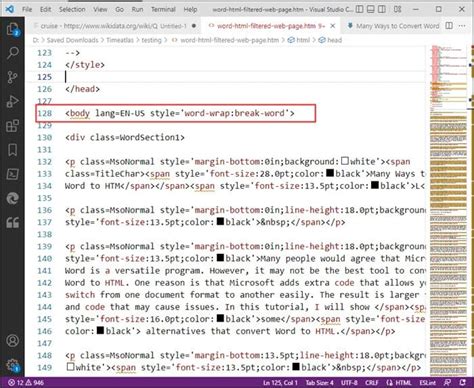
Task: Open the Go menu
Action: pyautogui.click(x=119, y=9)
